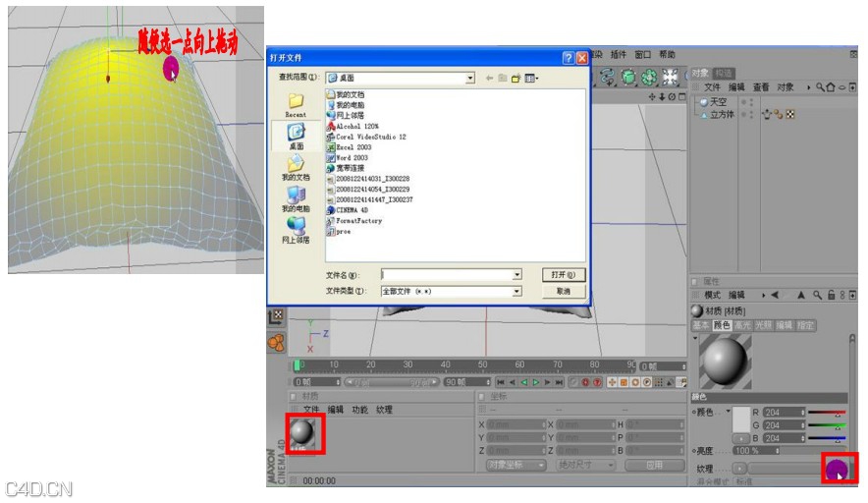
Task: Go up one folder level in dialog
Action: [x=503, y=79]
